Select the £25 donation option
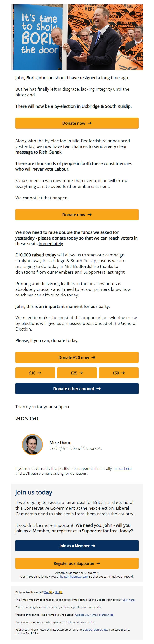Screen dimensions: 154x644 point(77,373)
